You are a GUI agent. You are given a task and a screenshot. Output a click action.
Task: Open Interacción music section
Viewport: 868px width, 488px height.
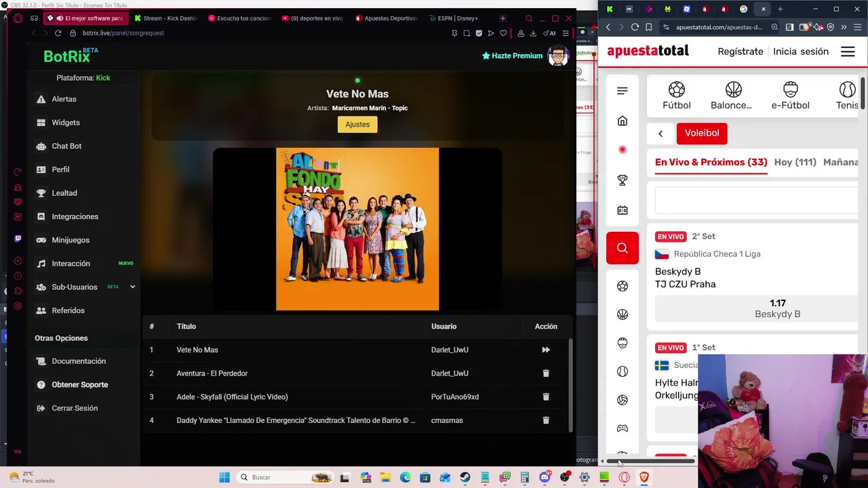coord(71,264)
